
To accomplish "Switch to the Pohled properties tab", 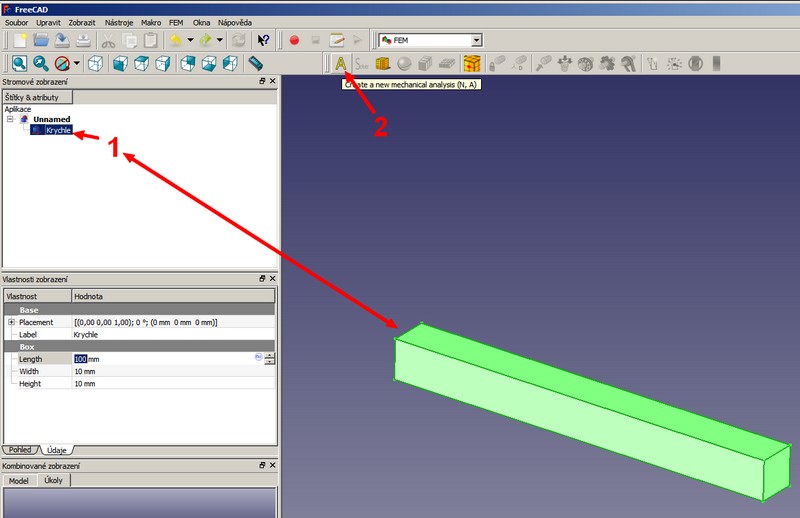I will point(20,450).
